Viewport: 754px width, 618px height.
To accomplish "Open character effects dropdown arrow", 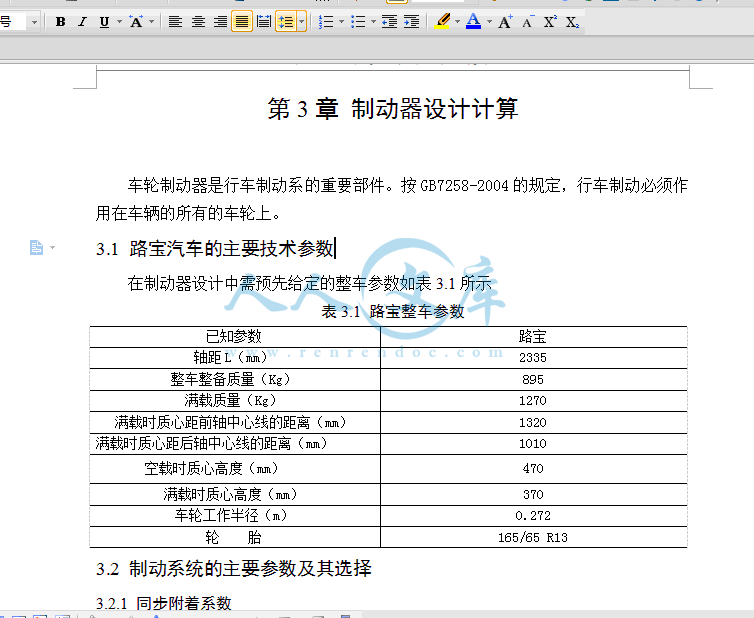I will point(151,22).
